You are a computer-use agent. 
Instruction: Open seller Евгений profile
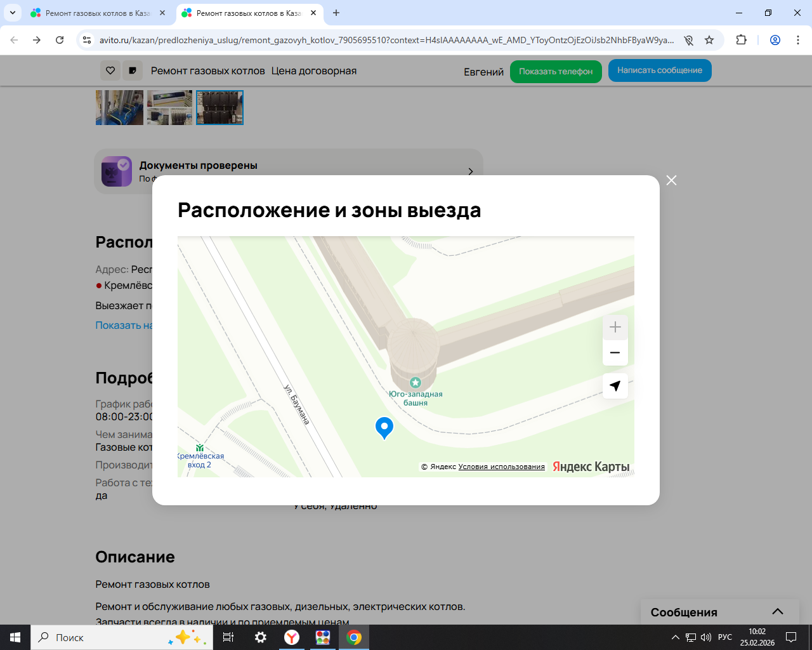pyautogui.click(x=483, y=72)
